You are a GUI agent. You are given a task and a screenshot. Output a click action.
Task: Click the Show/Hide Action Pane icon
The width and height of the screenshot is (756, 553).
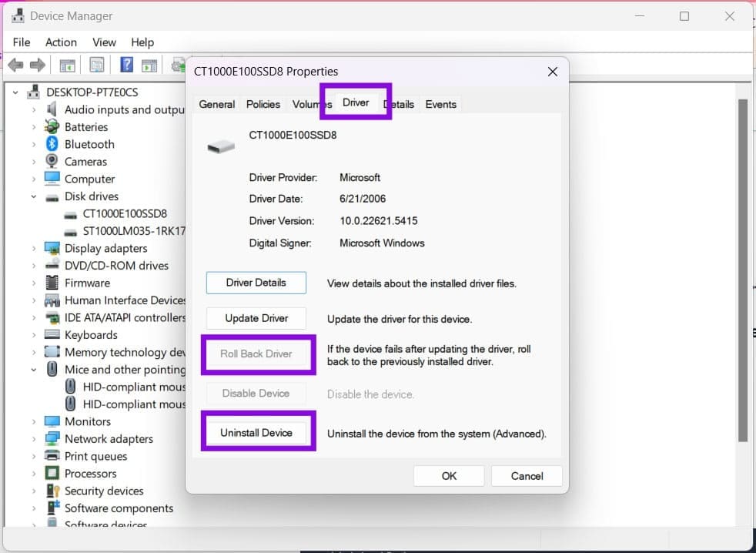coord(149,65)
